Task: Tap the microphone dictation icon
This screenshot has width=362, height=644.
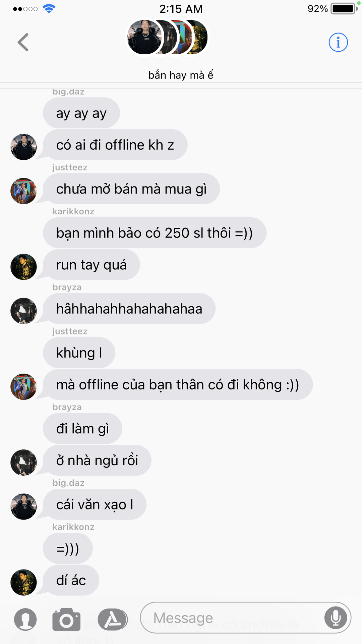Action: point(336,618)
